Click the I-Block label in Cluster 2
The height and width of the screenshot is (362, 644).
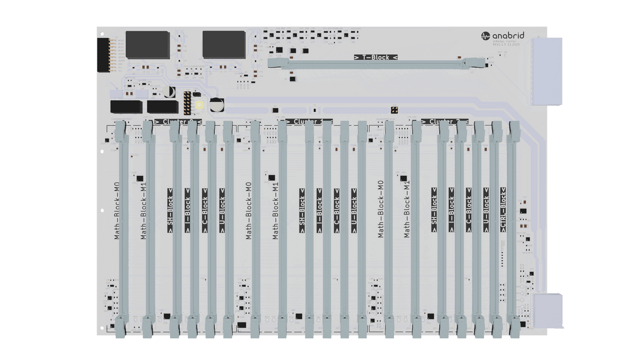(451, 210)
